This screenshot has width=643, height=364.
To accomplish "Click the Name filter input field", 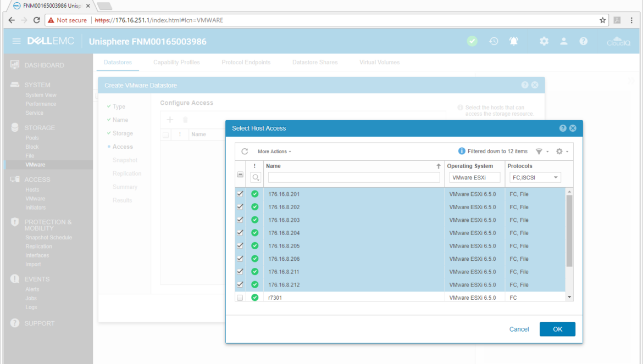I will coord(354,177).
